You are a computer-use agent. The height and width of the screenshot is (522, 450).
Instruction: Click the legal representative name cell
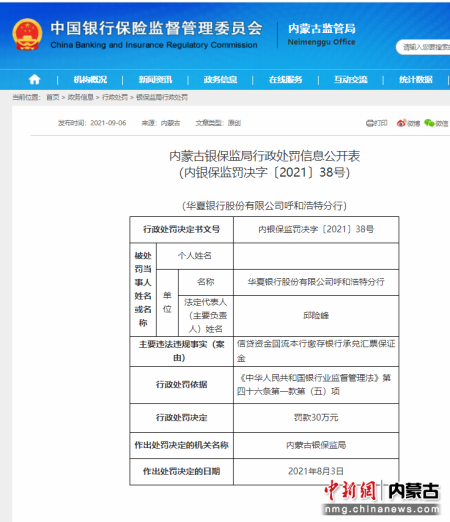[316, 315]
